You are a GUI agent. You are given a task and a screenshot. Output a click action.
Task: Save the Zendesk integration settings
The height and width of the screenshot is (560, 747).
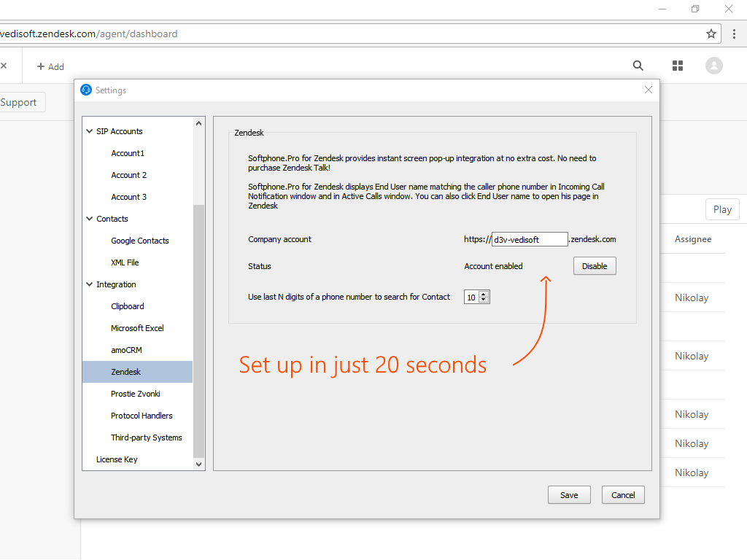pos(569,494)
